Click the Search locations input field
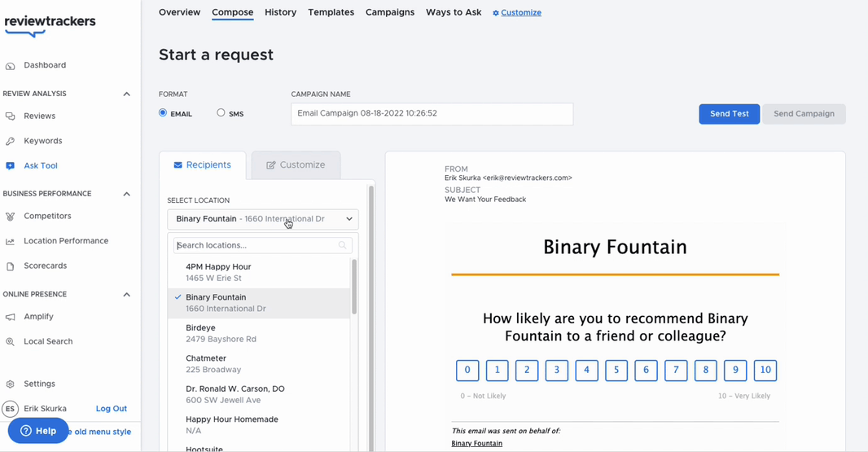868x452 pixels. (263, 245)
